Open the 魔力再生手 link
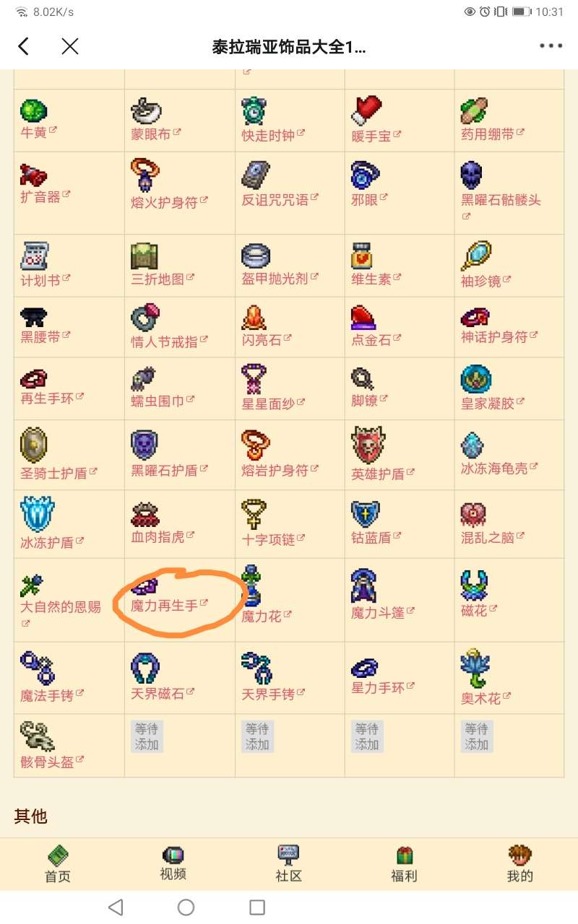The width and height of the screenshot is (578, 924). [164, 605]
